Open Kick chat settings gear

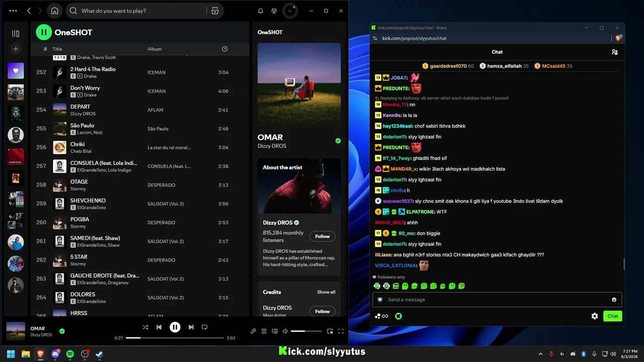click(595, 316)
